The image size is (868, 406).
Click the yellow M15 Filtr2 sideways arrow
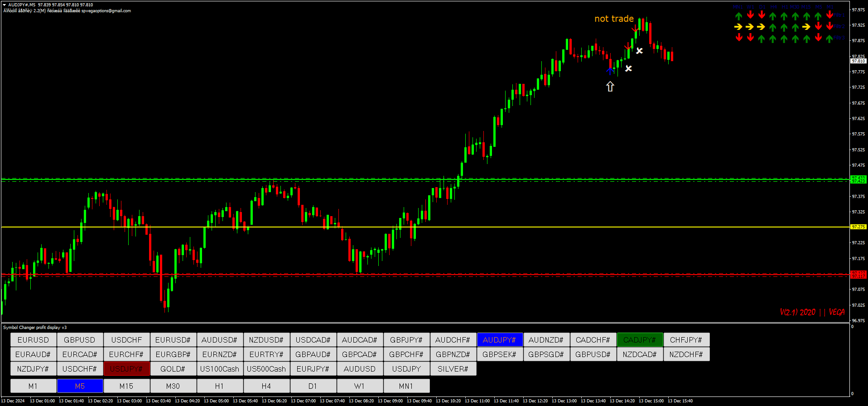[806, 27]
